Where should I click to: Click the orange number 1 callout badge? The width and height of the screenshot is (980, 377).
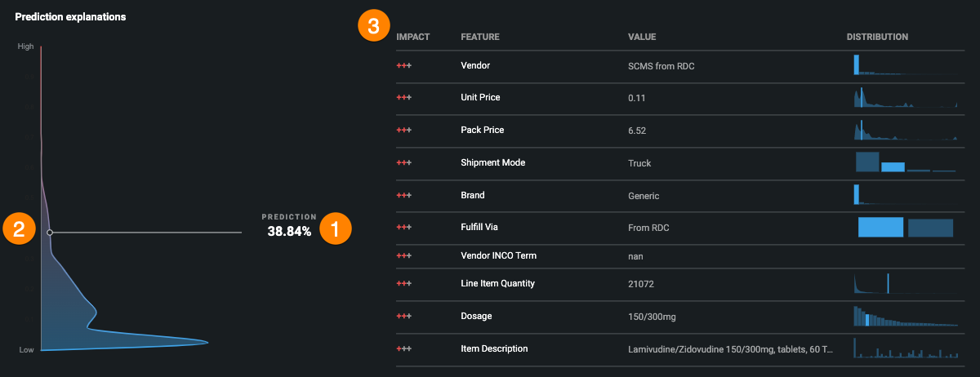(x=336, y=228)
